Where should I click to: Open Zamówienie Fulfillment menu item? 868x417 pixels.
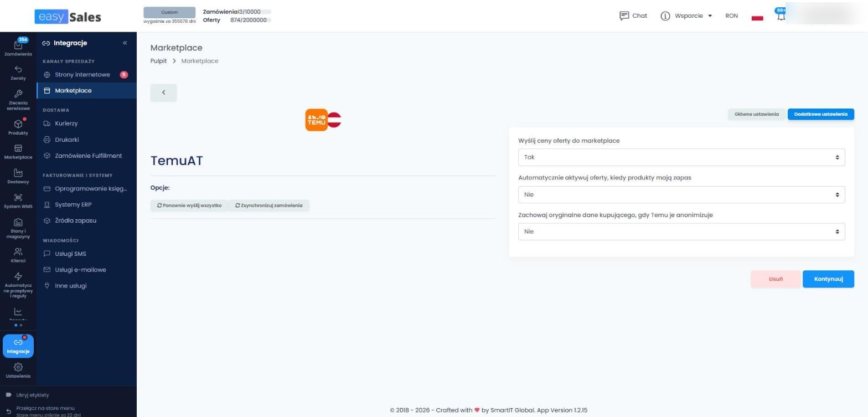[x=86, y=156]
